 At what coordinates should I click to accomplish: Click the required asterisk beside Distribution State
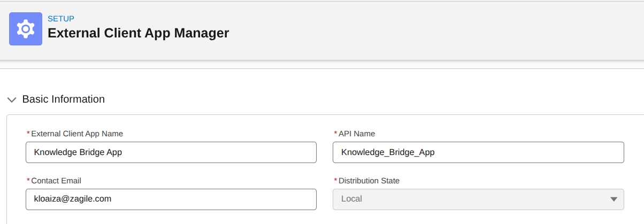click(335, 181)
